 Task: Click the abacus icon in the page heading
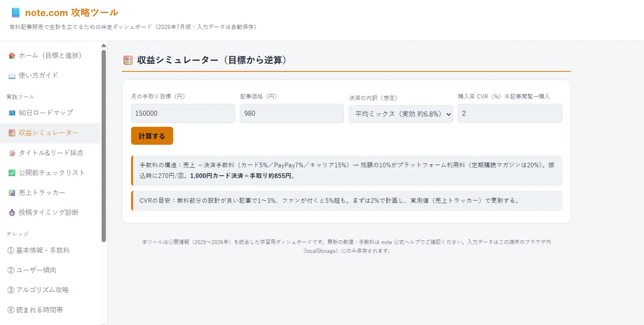(128, 60)
